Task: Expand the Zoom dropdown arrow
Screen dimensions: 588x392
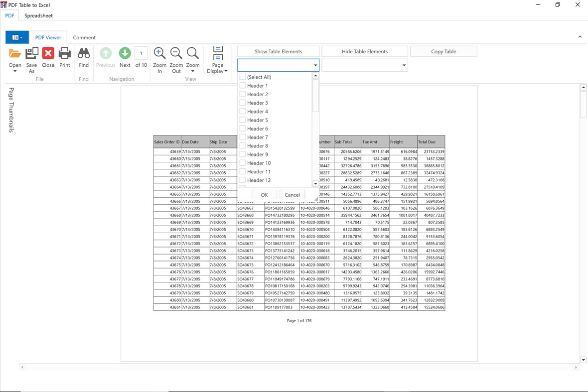Action: [x=193, y=71]
